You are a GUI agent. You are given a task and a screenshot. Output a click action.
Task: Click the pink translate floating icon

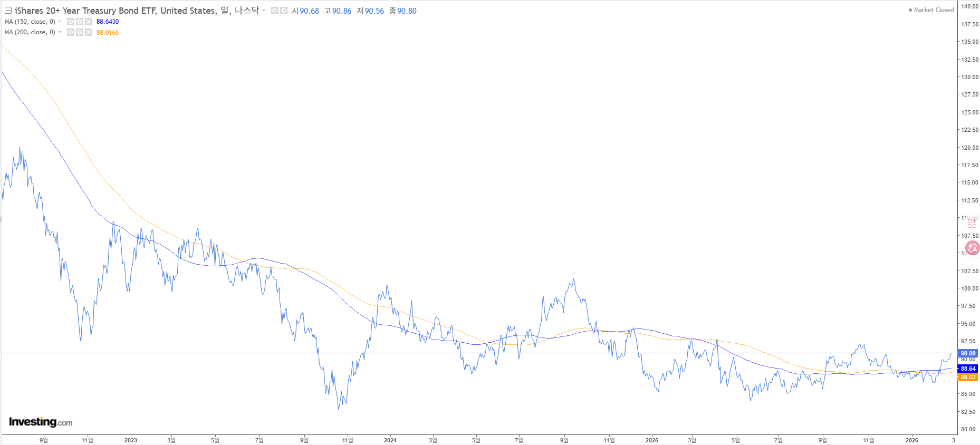tap(972, 247)
